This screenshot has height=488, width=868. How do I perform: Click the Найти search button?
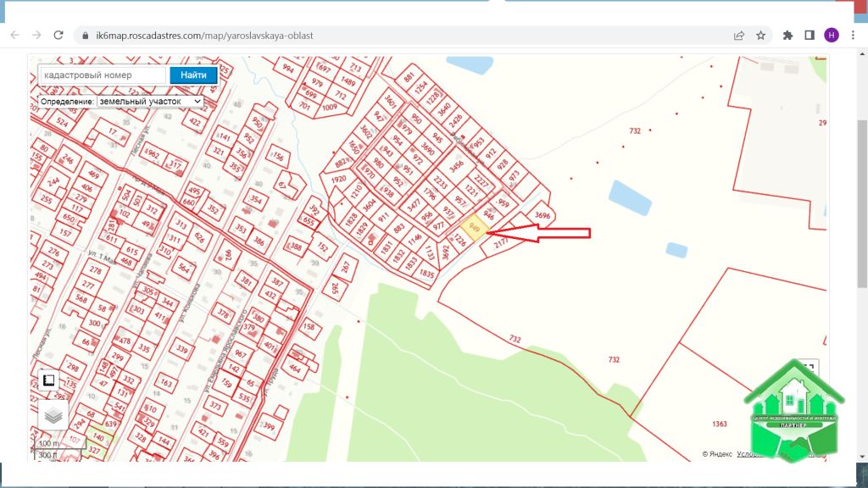coord(193,75)
